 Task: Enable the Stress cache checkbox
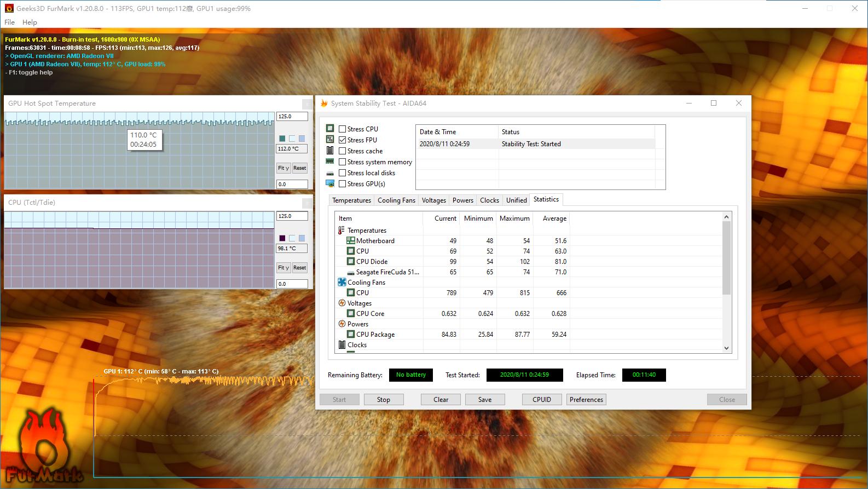342,151
